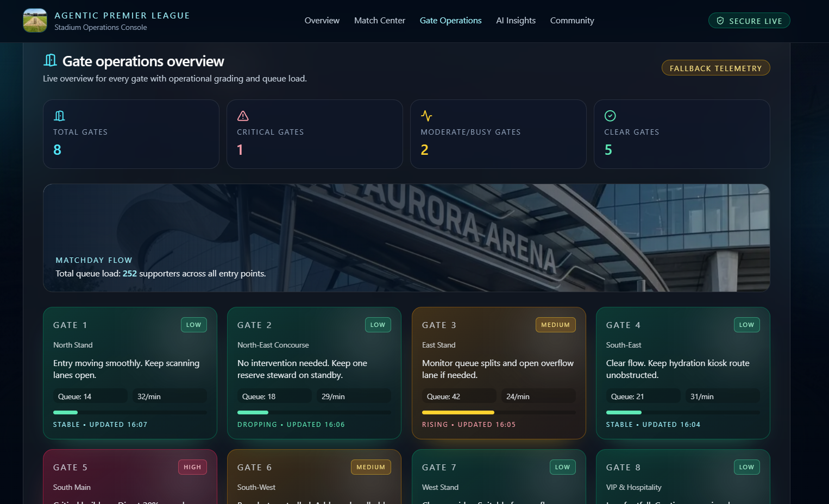Click 'STABLE • UPDATED 16:04' on Gate 4
This screenshot has width=829, height=504.
(654, 425)
